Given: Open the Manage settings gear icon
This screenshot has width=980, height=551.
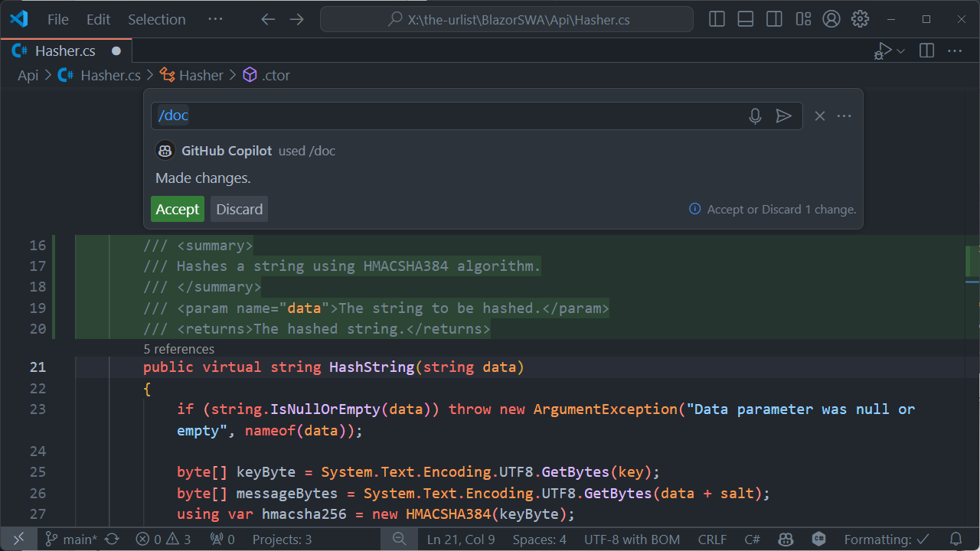Looking at the screenshot, I should tap(859, 18).
